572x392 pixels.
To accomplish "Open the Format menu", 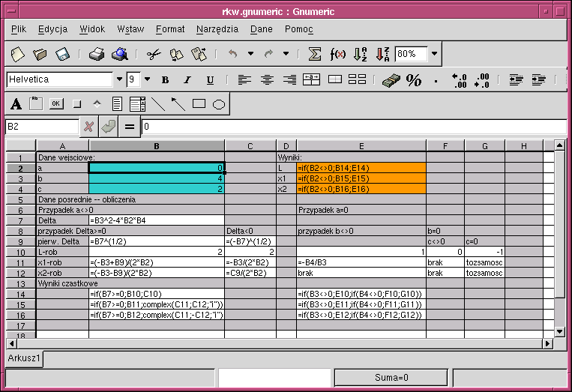I will [170, 29].
